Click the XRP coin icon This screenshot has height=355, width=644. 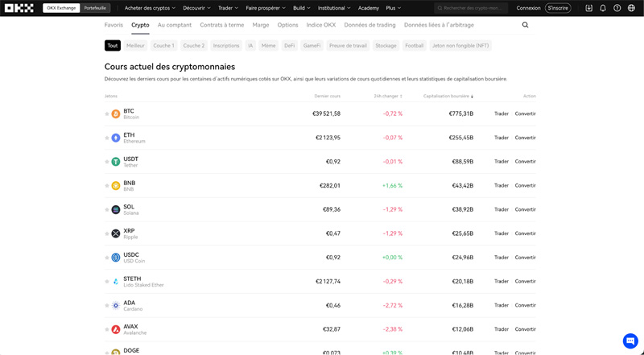click(x=116, y=233)
